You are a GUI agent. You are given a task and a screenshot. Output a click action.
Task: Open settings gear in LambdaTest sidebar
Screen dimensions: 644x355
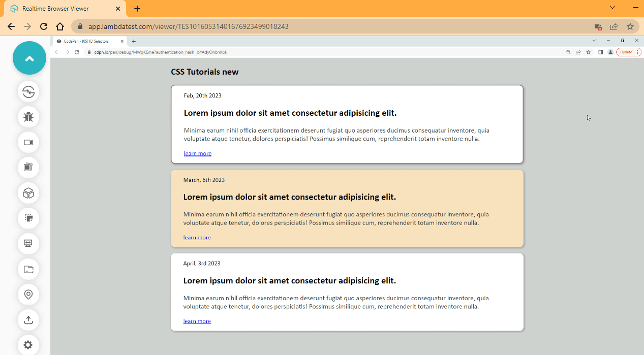click(x=28, y=345)
